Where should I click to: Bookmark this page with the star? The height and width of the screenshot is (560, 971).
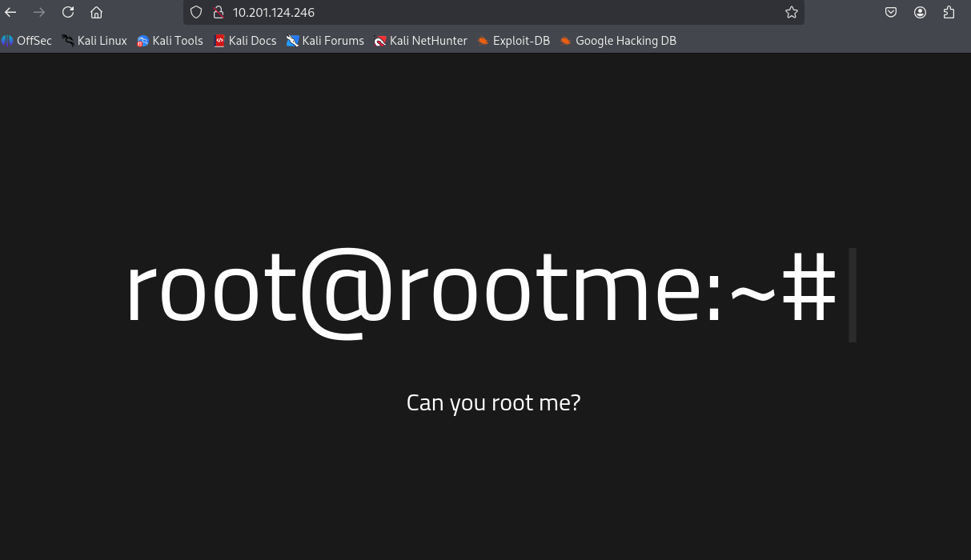tap(791, 12)
